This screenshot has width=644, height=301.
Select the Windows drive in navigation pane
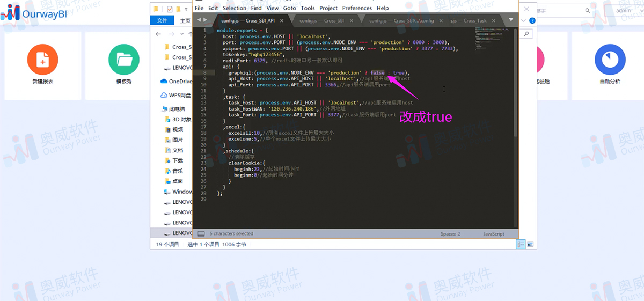pyautogui.click(x=178, y=192)
